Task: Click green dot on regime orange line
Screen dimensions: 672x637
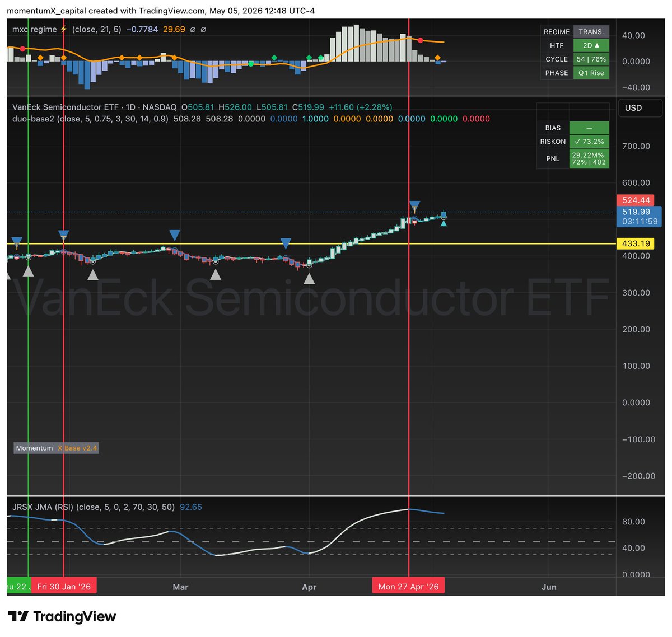Action: (251, 64)
